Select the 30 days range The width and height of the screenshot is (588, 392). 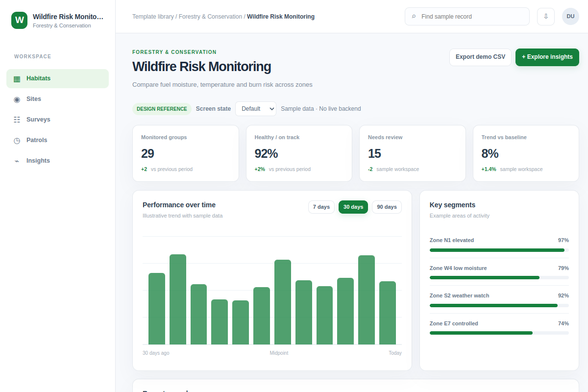click(353, 207)
